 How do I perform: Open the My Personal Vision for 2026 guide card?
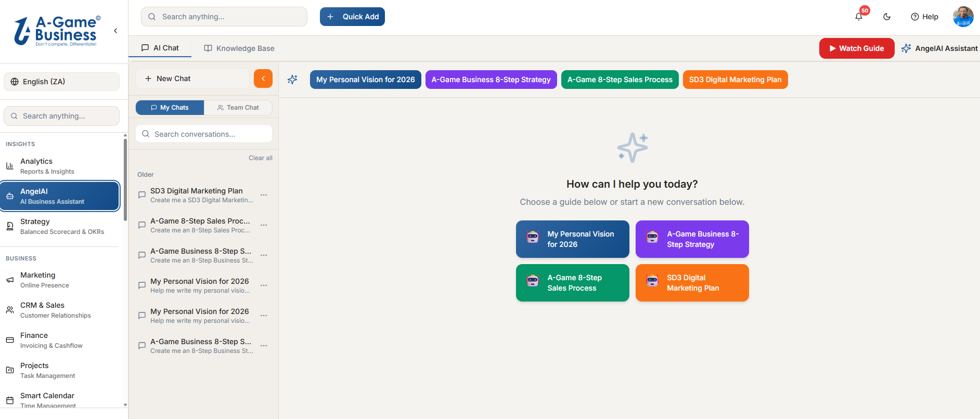(x=573, y=239)
